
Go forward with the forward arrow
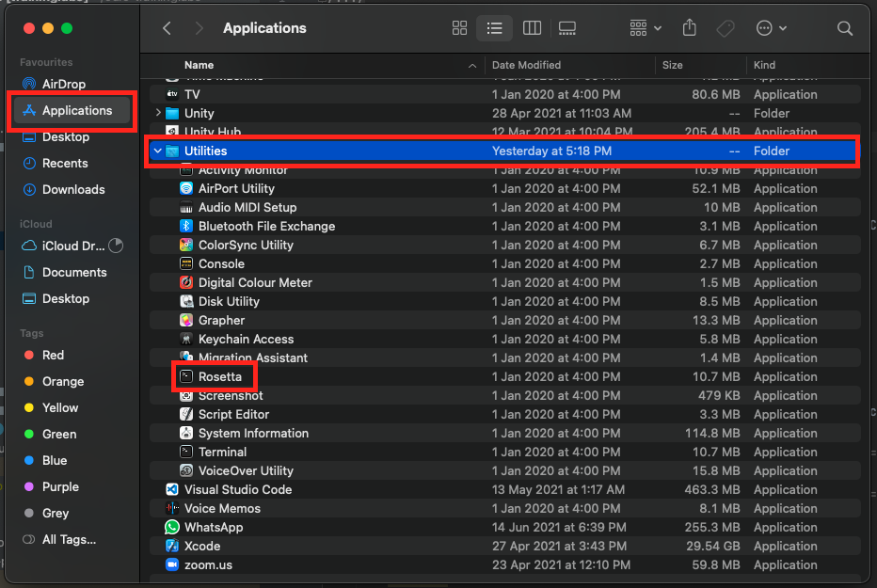point(199,28)
